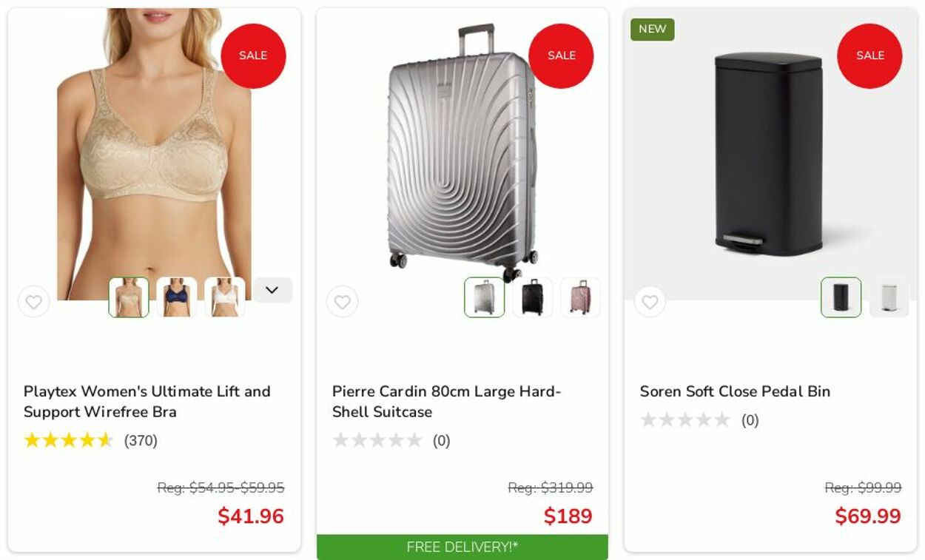The image size is (925, 560).
Task: Select the black suitcase colour variant
Action: click(533, 297)
